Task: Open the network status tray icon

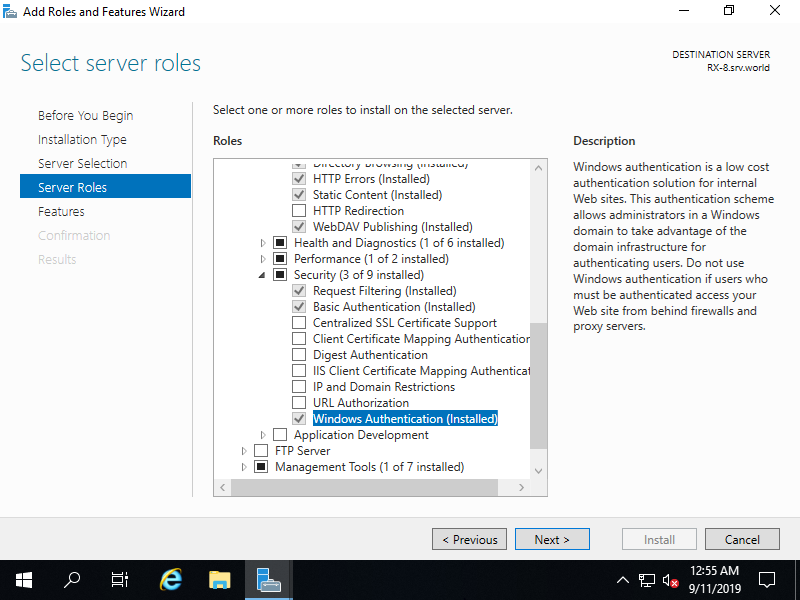Action: 647,580
